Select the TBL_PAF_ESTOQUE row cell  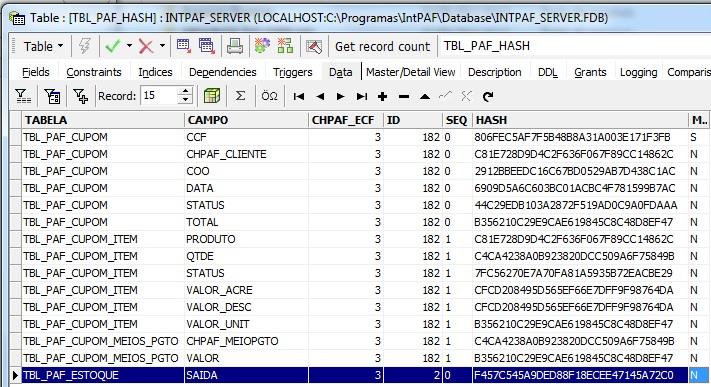102,375
